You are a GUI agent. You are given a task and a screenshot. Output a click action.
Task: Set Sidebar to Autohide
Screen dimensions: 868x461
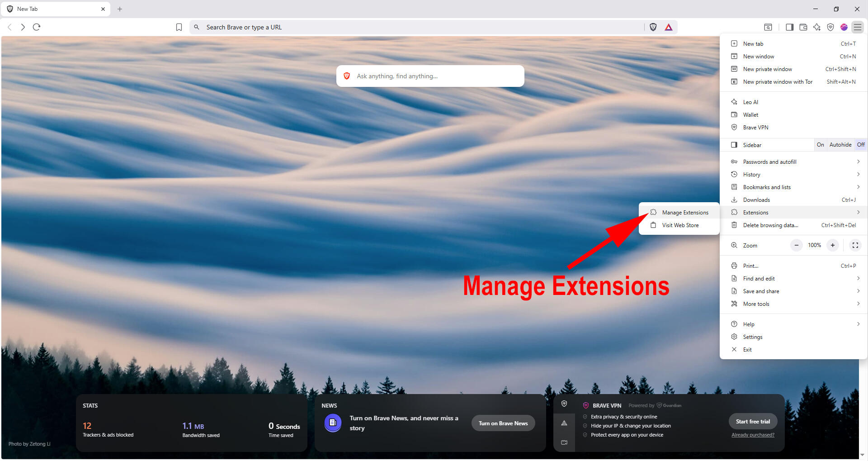tap(840, 145)
